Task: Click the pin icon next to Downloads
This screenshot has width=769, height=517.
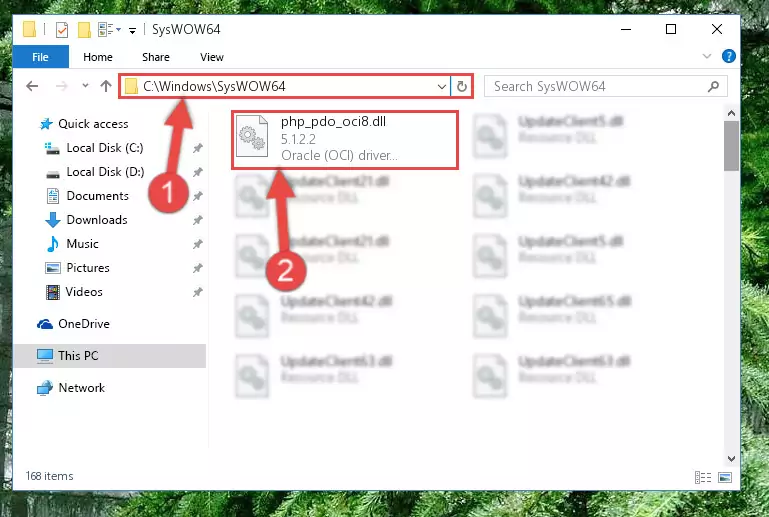Action: 198,220
